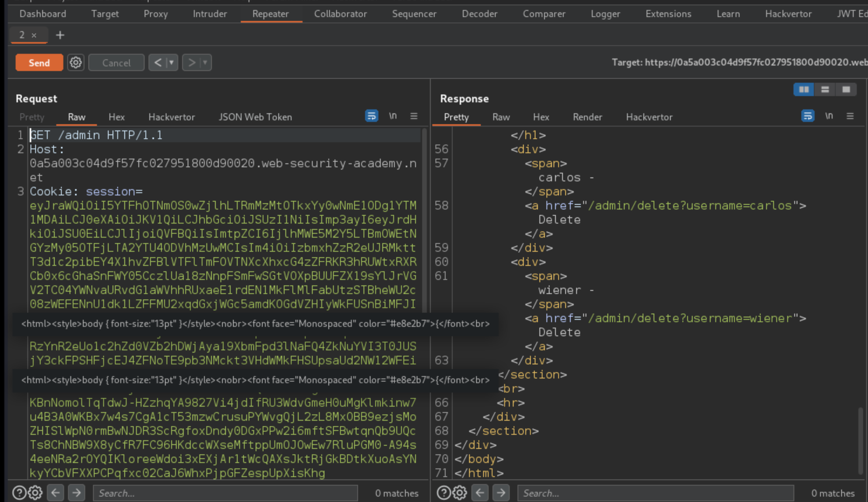Image resolution: width=868 pixels, height=502 pixels.
Task: Open Request Hackvertor view tab
Action: [x=171, y=117]
